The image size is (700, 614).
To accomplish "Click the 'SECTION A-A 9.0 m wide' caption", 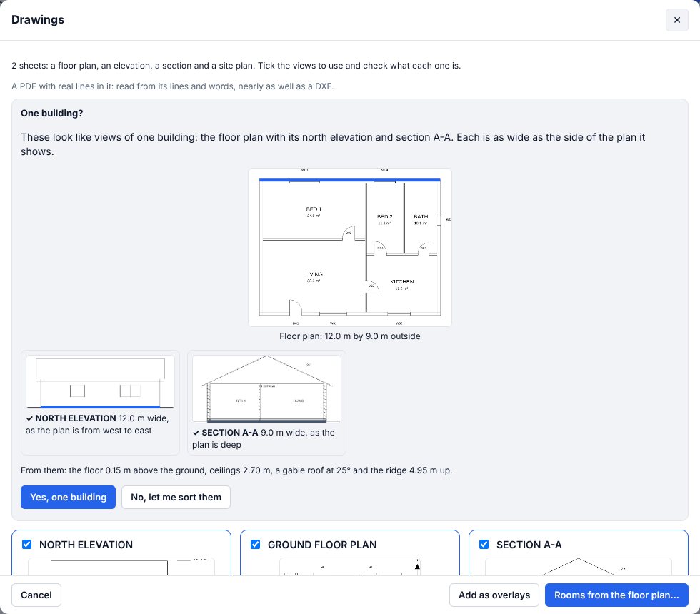I will click(264, 438).
